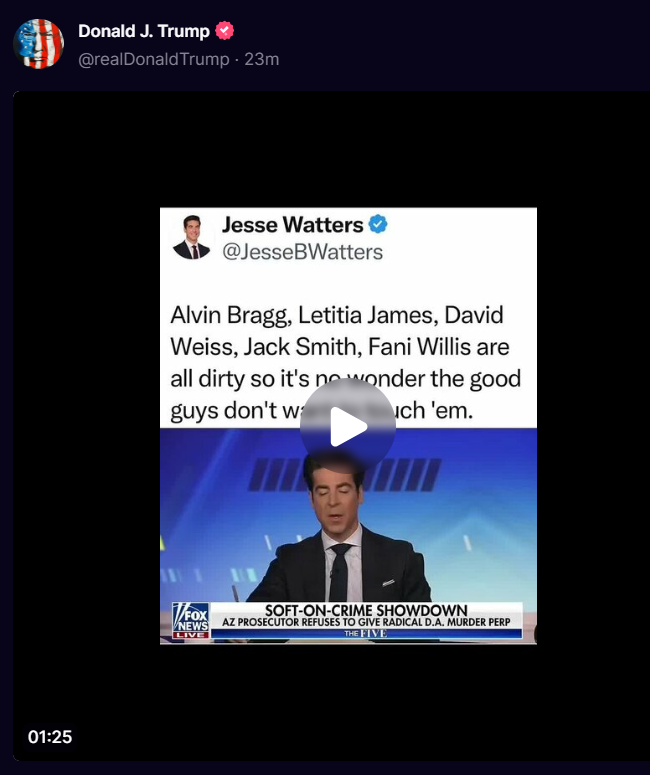Click the red LIVE tag under Fox News
The width and height of the screenshot is (650, 775).
[190, 635]
